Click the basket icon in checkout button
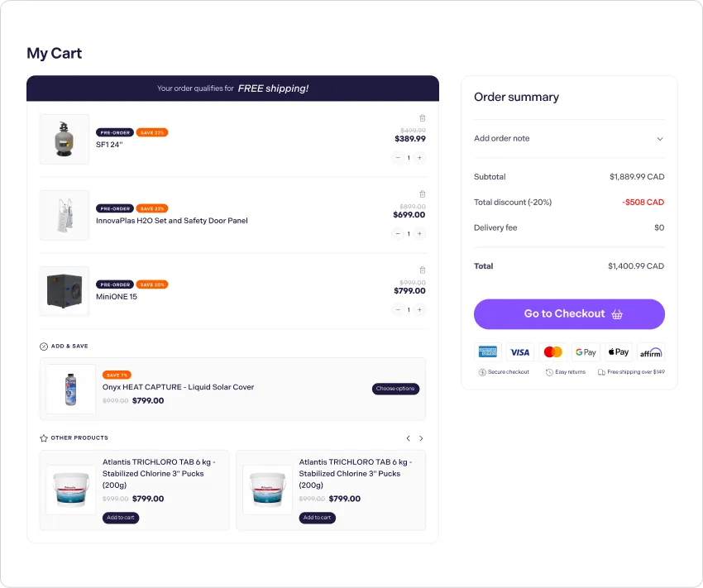The height and width of the screenshot is (588, 703). tap(617, 314)
